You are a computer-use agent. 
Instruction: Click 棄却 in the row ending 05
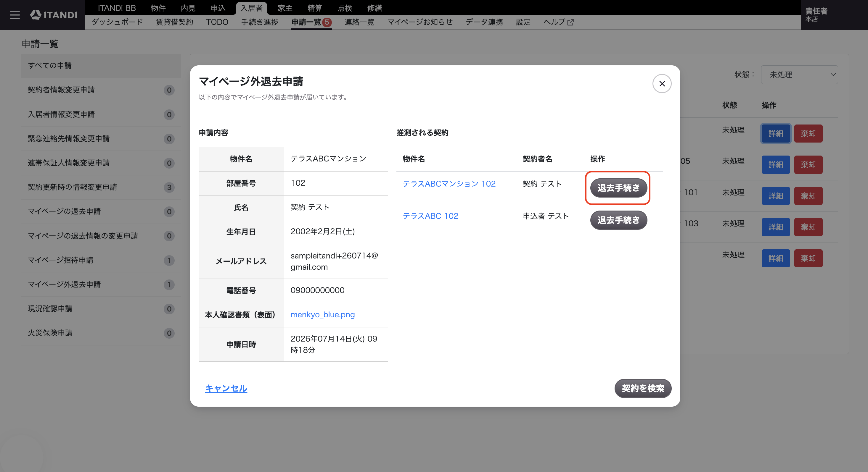pyautogui.click(x=808, y=165)
